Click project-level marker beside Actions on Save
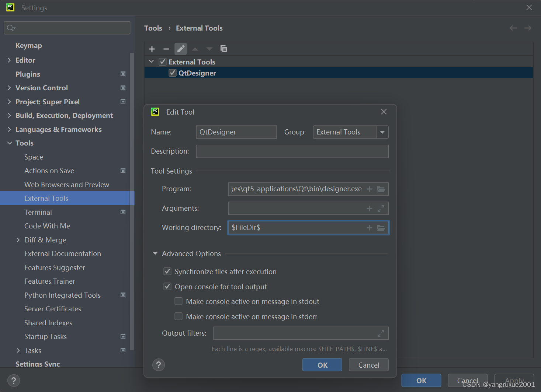Viewport: 541px width, 392px height. tap(123, 171)
